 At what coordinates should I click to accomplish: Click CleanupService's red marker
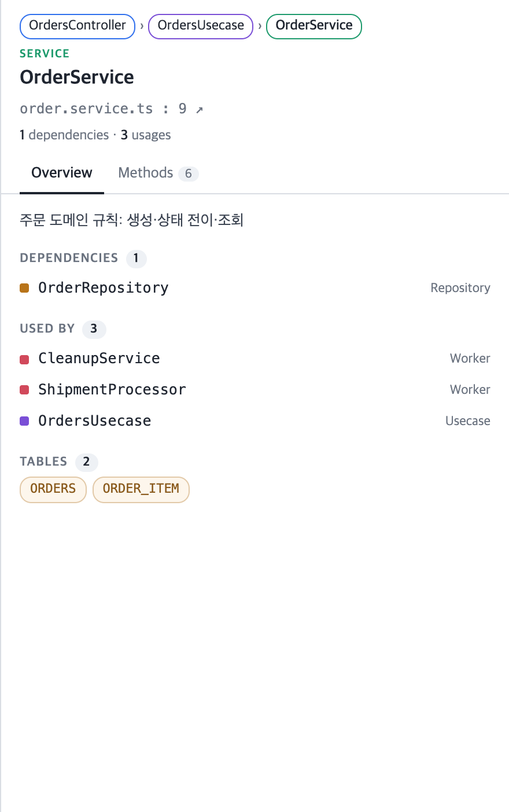tap(24, 359)
